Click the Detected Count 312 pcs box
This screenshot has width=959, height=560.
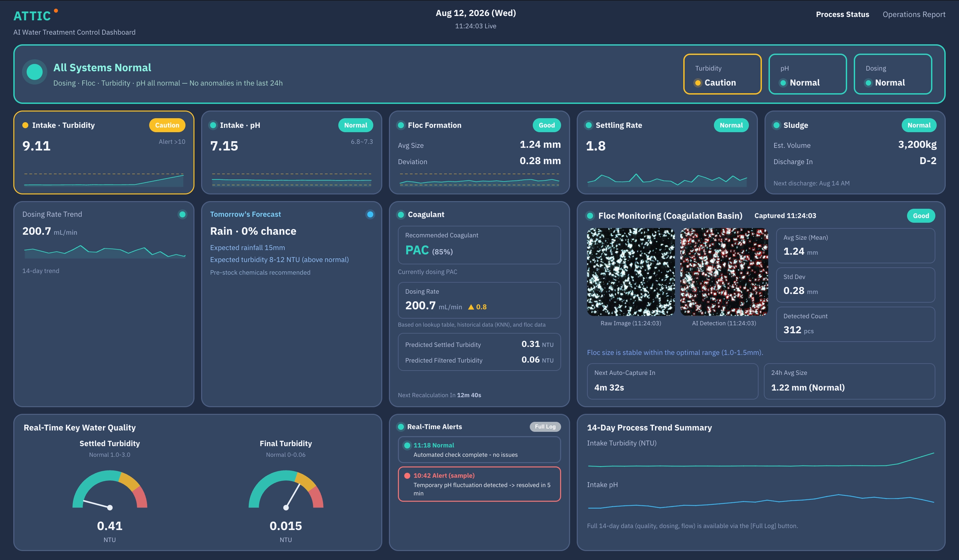(x=855, y=325)
